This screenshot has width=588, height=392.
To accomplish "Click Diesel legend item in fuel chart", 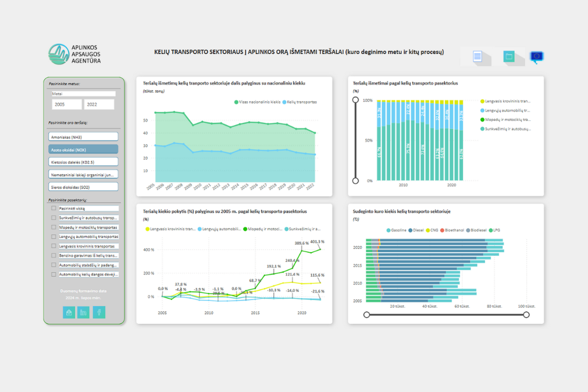I will pyautogui.click(x=416, y=230).
